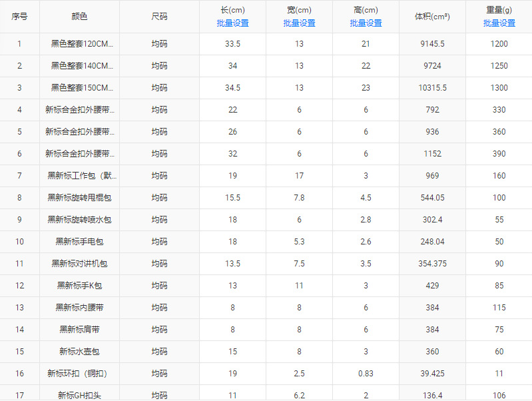This screenshot has height=401, width=532.
Task: Open batch settings link under 长(cm)
Action: tap(232, 23)
